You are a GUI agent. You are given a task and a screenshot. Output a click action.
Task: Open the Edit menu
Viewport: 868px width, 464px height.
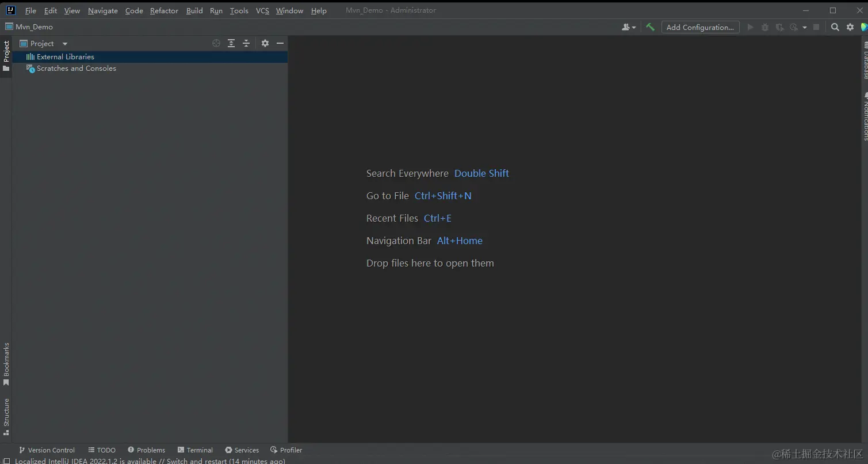pyautogui.click(x=51, y=10)
